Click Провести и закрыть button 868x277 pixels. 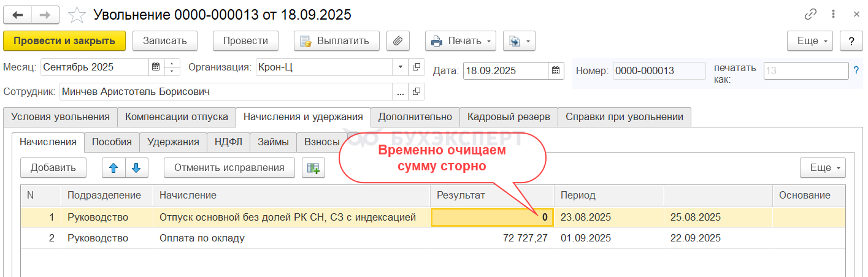64,41
